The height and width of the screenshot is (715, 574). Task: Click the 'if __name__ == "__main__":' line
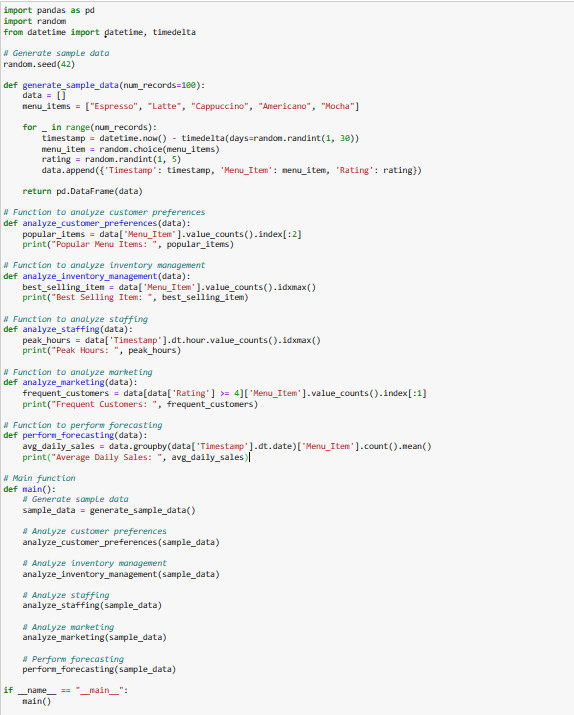pyautogui.click(x=66, y=689)
